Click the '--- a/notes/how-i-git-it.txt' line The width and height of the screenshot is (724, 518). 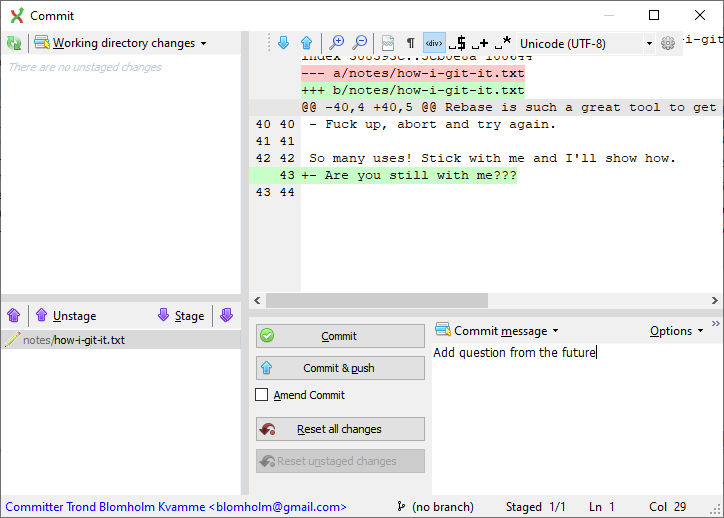413,73
